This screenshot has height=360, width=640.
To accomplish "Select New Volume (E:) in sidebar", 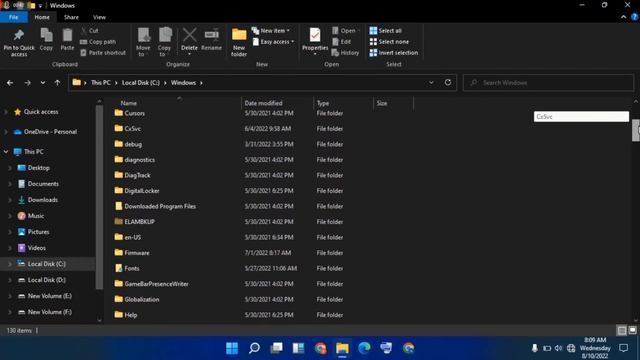I will [49, 296].
